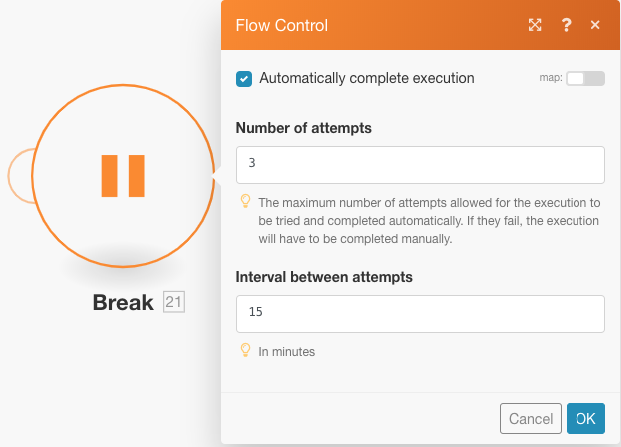Select the Break module pause icon
This screenshot has width=621, height=447.
pyautogui.click(x=123, y=176)
